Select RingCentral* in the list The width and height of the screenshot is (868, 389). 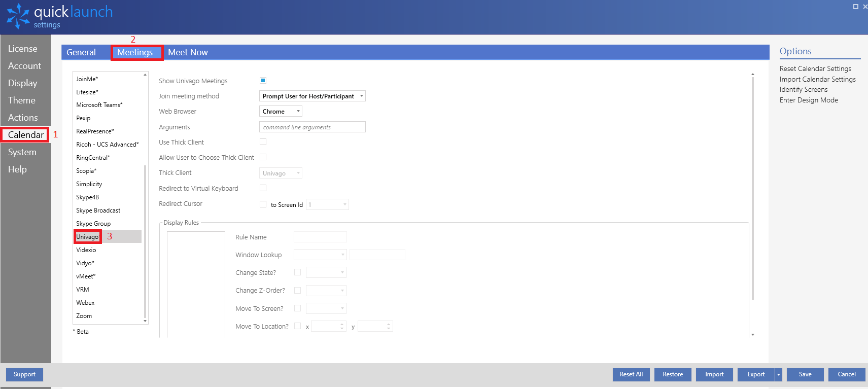click(x=107, y=158)
